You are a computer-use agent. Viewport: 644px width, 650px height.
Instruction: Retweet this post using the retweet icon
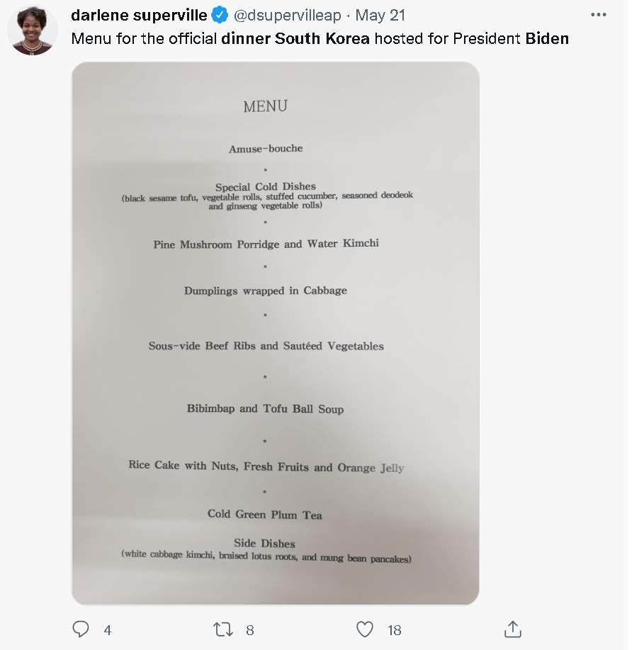pos(222,629)
